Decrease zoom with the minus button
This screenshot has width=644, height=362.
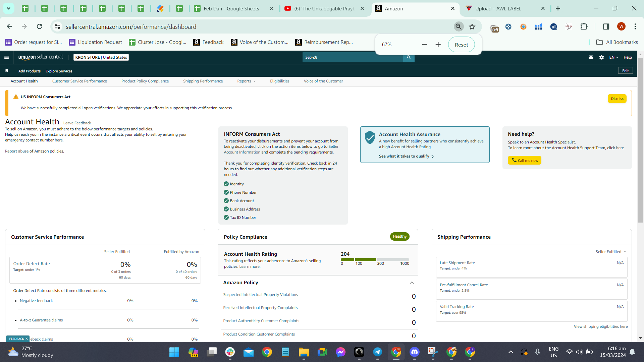[425, 45]
